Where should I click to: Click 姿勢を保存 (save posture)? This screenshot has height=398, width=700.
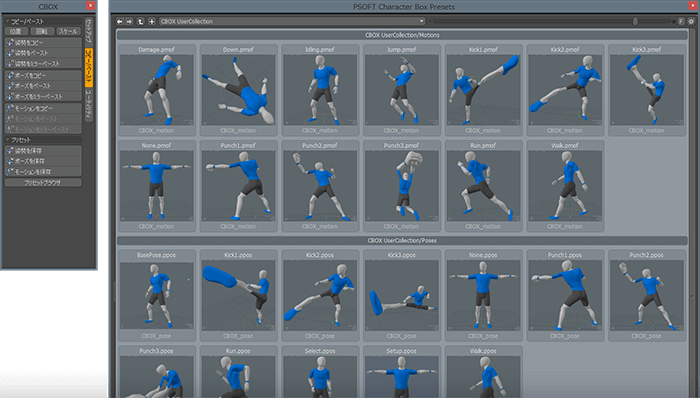(43, 150)
